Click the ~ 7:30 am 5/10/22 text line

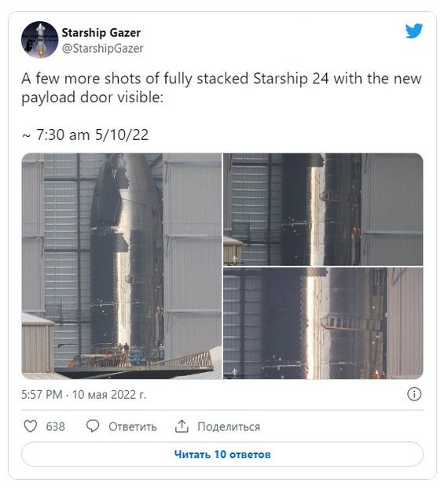click(85, 135)
